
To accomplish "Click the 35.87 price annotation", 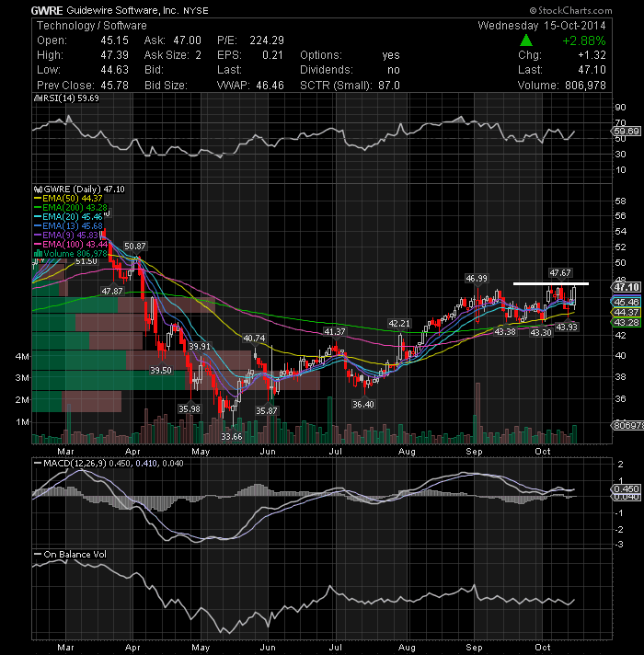I will (267, 410).
